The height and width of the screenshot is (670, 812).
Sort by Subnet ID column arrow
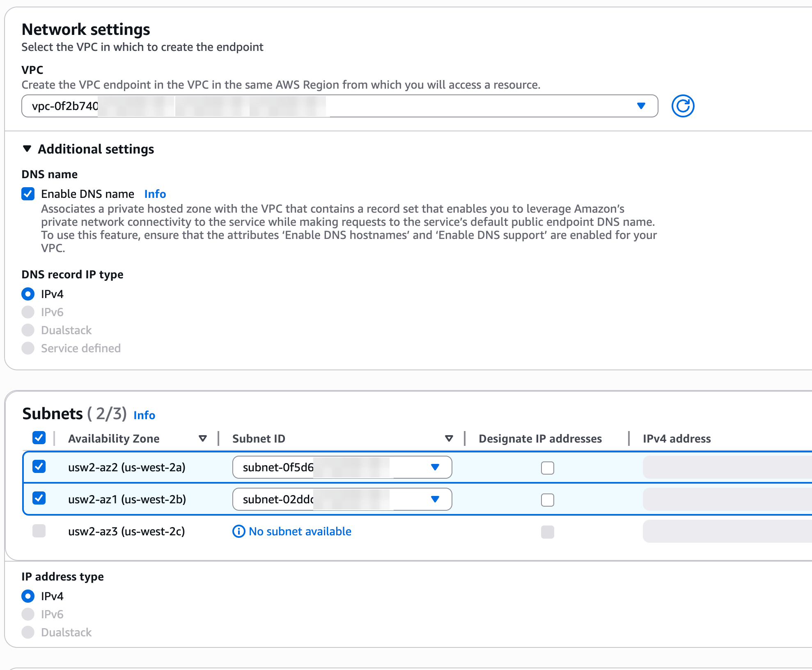(x=449, y=438)
